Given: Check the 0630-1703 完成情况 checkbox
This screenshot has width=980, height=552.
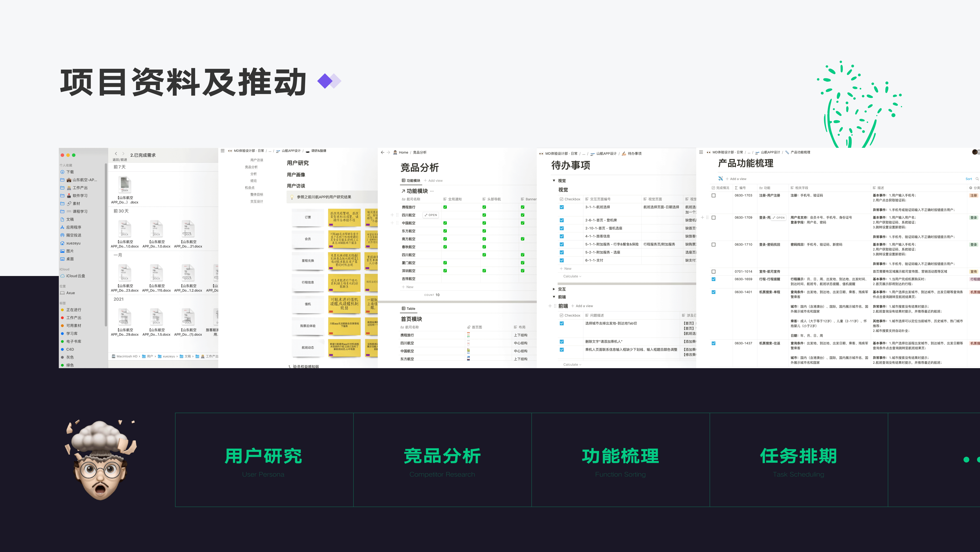Looking at the screenshot, I should coord(713,195).
